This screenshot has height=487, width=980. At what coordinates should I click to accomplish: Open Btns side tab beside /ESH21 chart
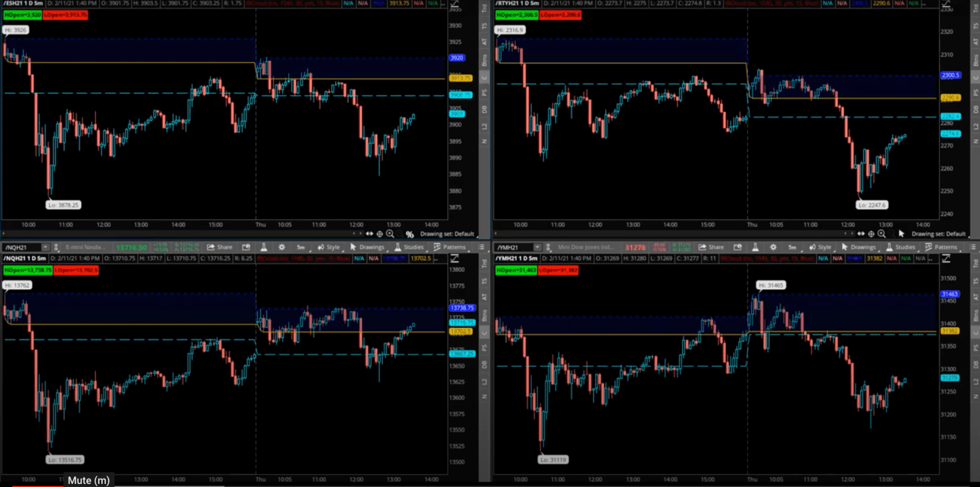point(484,60)
